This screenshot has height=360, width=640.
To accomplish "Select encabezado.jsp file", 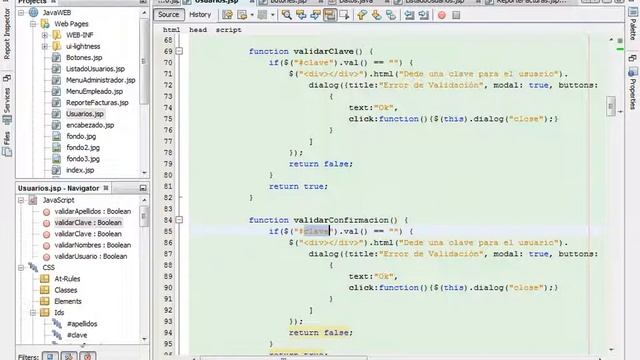I will coord(90,125).
